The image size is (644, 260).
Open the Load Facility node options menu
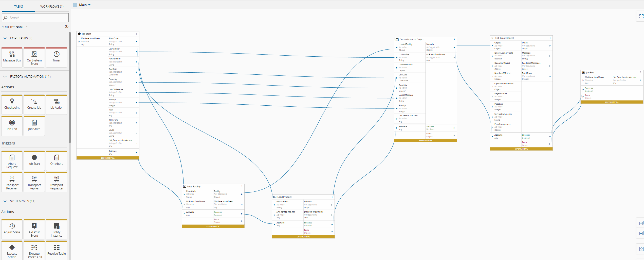[242, 186]
